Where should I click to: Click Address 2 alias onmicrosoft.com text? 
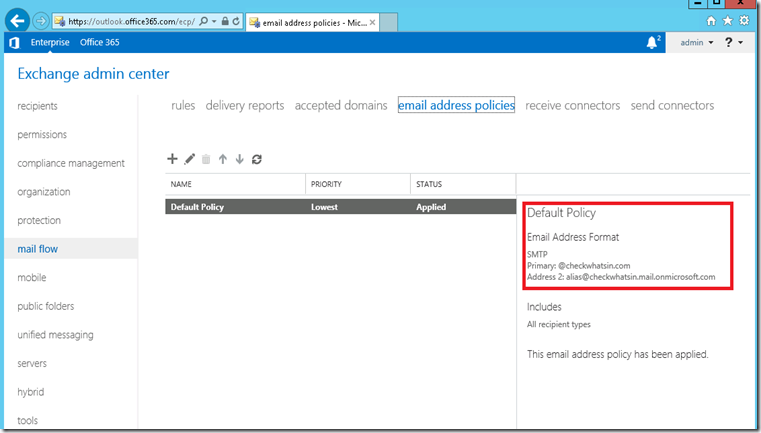tap(621, 277)
